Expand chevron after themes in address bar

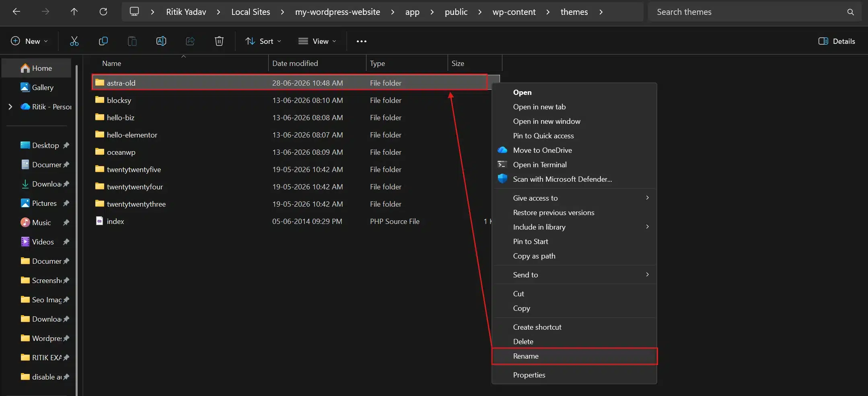point(601,12)
